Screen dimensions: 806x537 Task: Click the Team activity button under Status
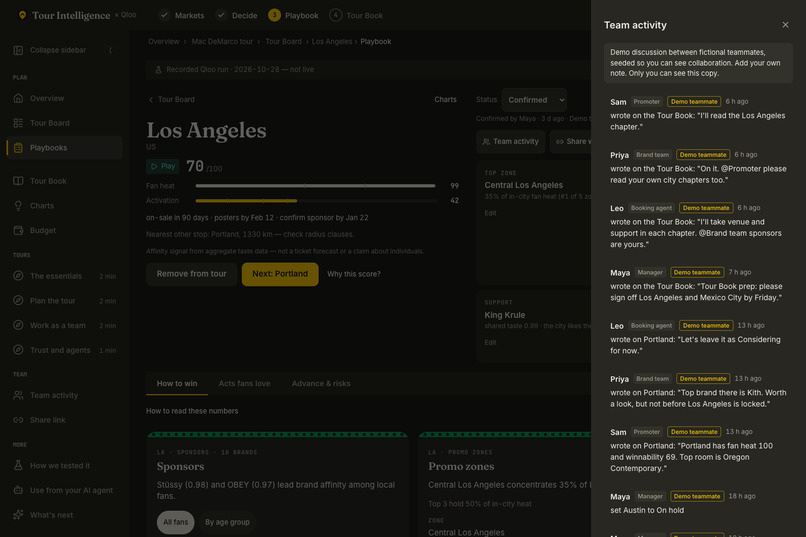click(x=510, y=142)
